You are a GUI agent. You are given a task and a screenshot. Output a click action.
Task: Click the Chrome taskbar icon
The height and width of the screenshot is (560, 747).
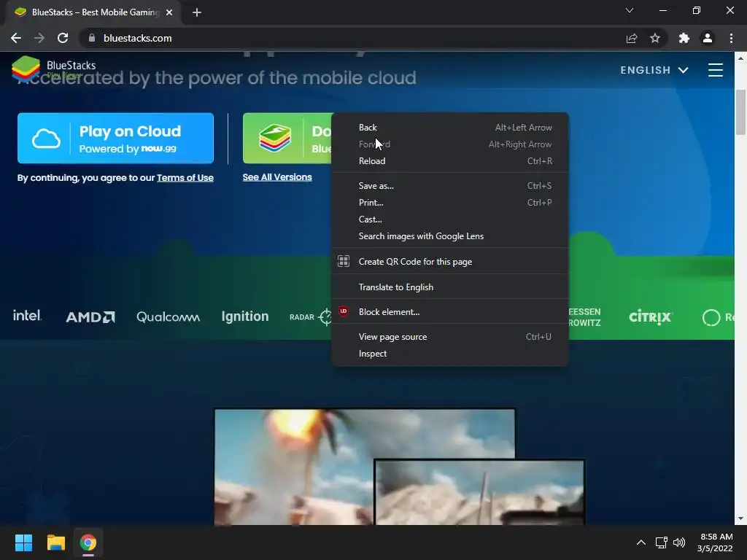click(88, 542)
